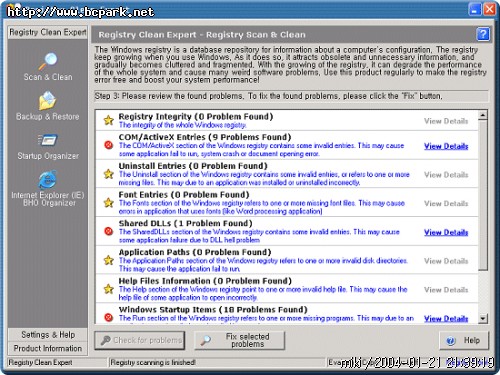Click the star icon beside Uninstall Entries
The width and height of the screenshot is (500, 375).
point(109,174)
